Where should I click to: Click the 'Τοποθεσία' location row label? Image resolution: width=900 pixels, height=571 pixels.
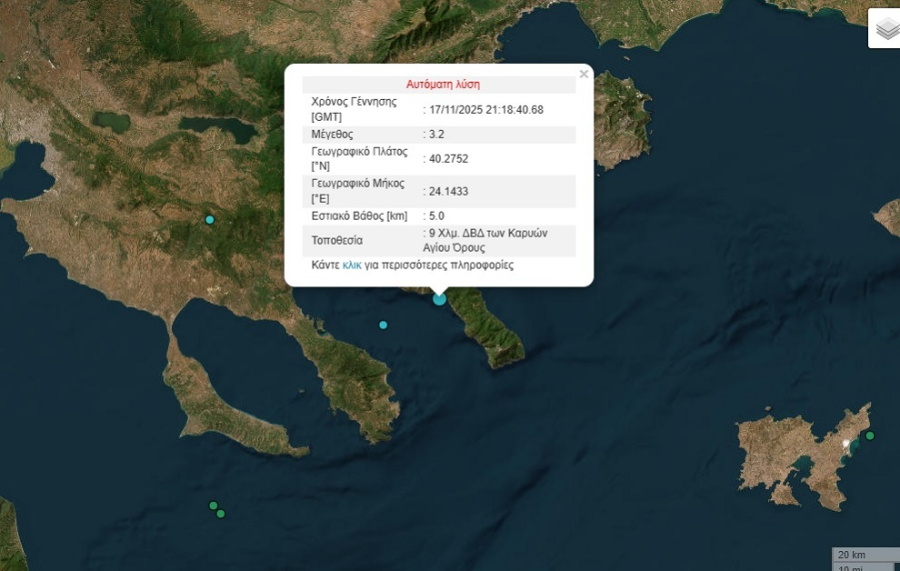pyautogui.click(x=337, y=240)
